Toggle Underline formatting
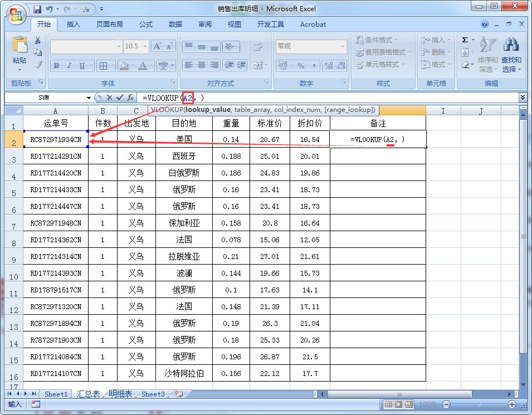Image resolution: width=532 pixels, height=415 pixels. pos(81,66)
